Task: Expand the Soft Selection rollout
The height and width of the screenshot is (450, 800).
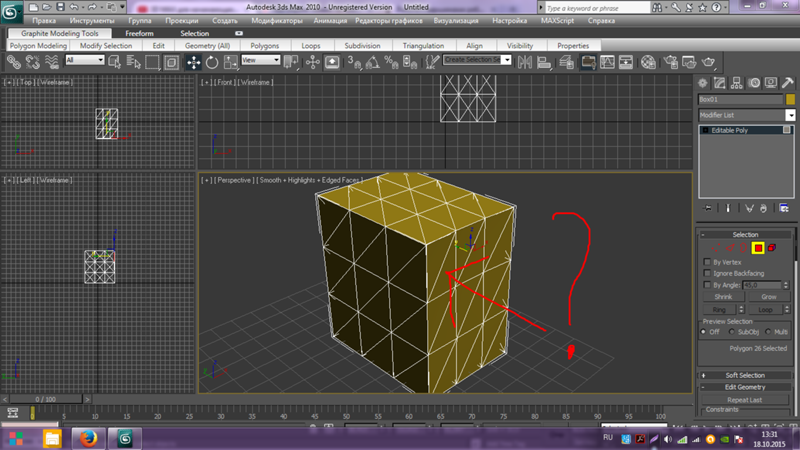Action: click(x=745, y=375)
